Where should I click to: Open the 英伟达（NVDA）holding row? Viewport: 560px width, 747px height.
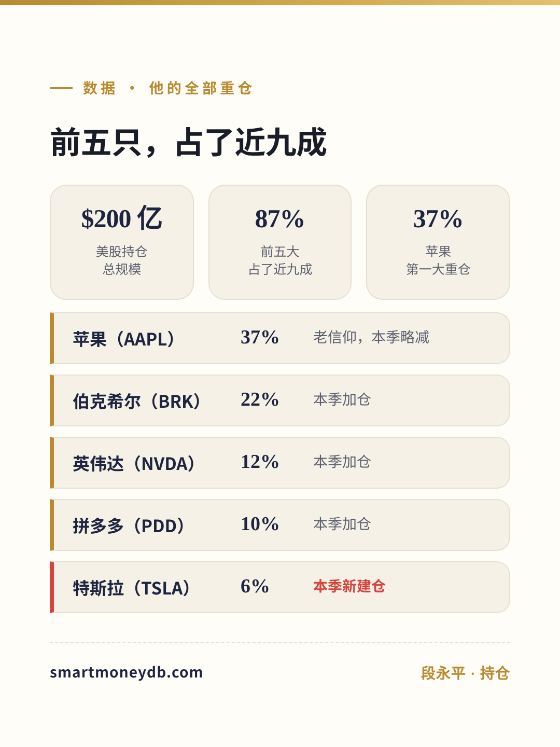click(280, 463)
